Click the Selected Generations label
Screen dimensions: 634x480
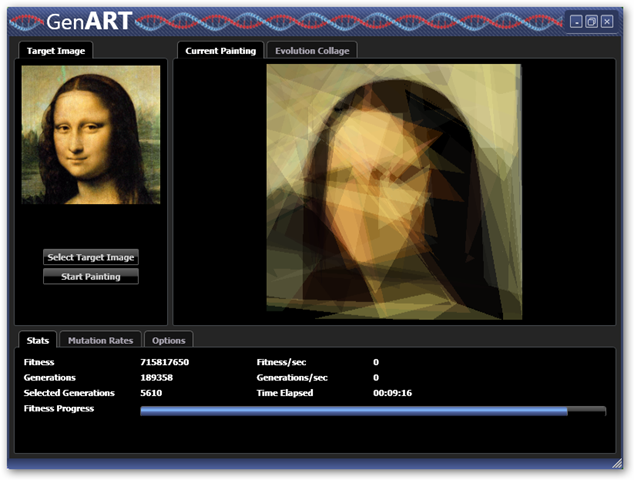69,393
